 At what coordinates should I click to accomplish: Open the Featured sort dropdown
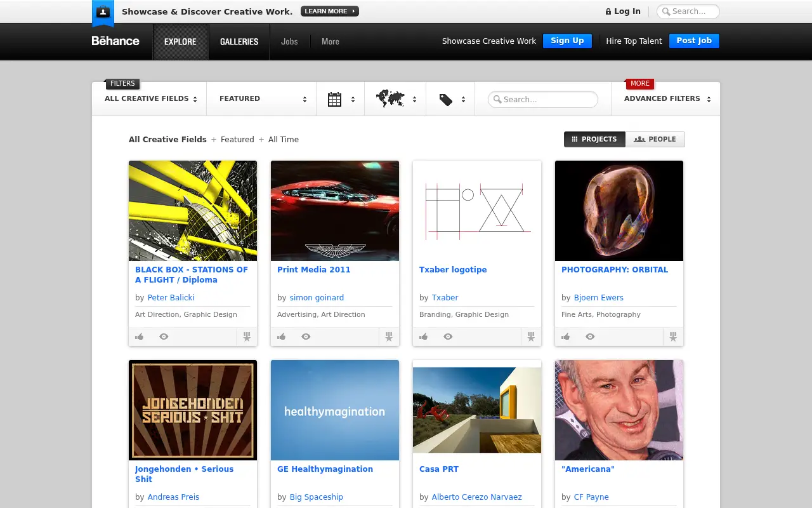[261, 98]
